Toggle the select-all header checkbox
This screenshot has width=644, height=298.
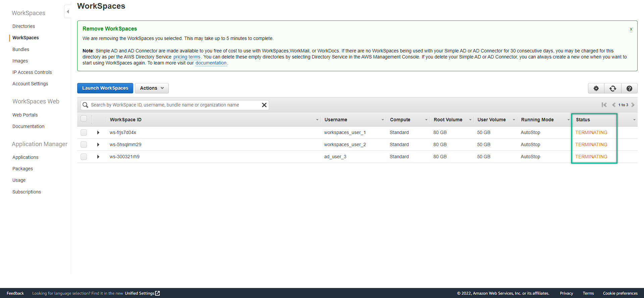pos(84,119)
